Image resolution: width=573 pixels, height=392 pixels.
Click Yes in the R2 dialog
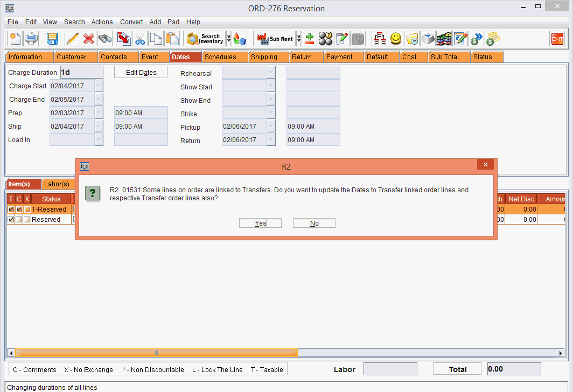point(260,223)
